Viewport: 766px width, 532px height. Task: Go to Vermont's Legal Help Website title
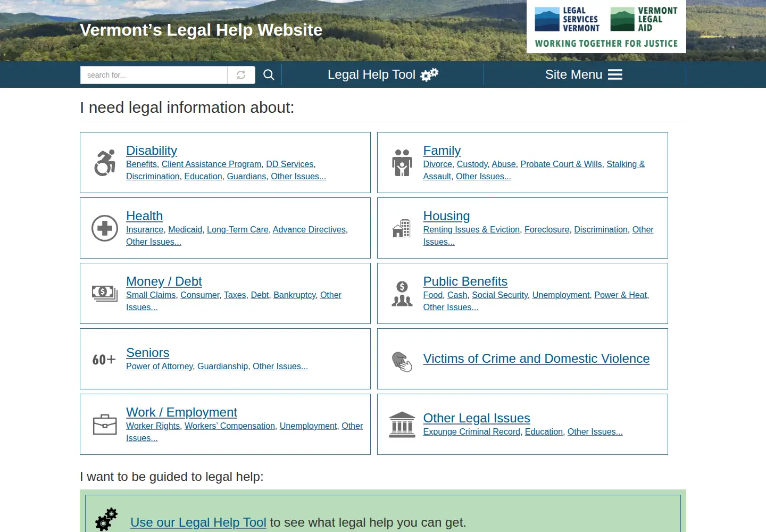[201, 30]
